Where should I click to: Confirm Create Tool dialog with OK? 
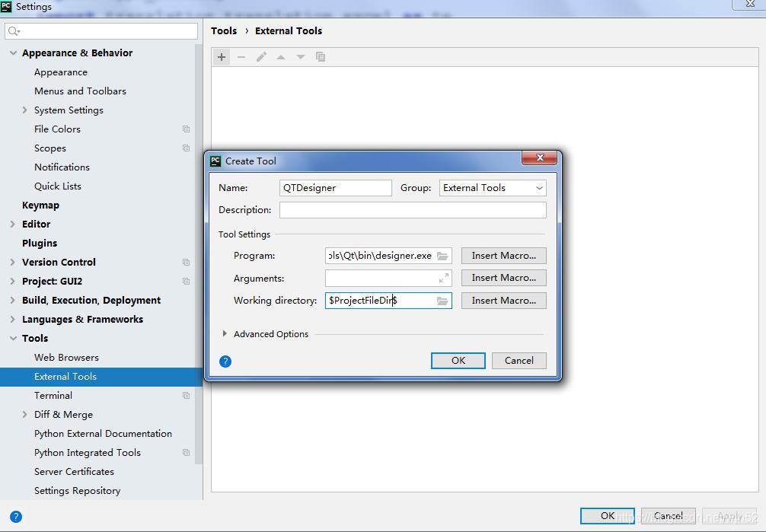(x=458, y=361)
